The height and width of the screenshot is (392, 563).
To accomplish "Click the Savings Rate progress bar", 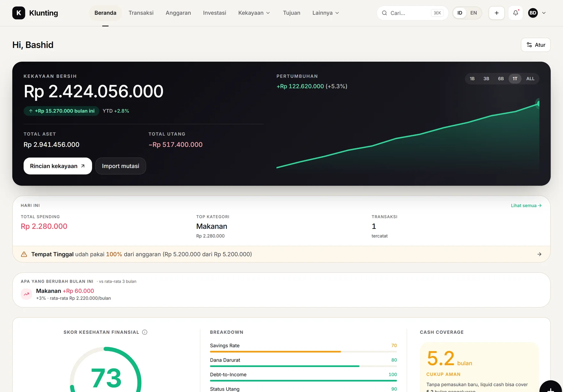I will [x=303, y=352].
